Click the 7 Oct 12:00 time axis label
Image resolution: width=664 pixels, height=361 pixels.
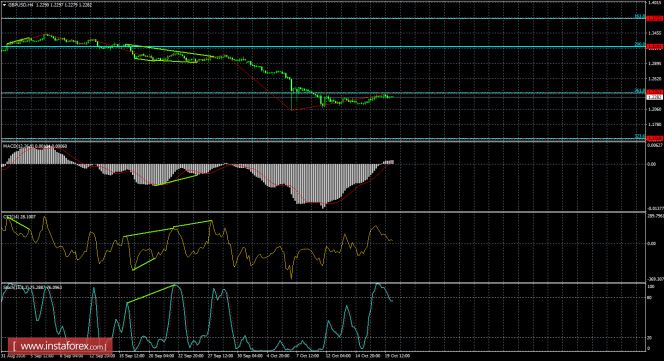[307, 356]
